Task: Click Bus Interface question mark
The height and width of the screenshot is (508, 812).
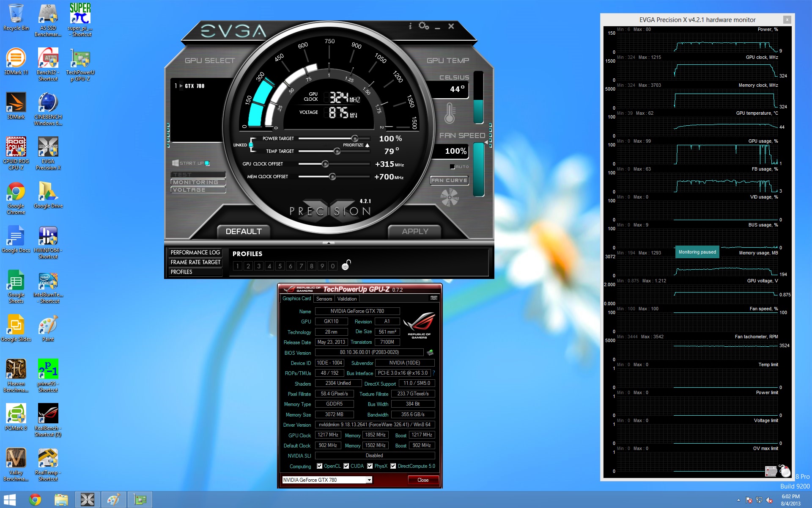Action: pyautogui.click(x=433, y=373)
